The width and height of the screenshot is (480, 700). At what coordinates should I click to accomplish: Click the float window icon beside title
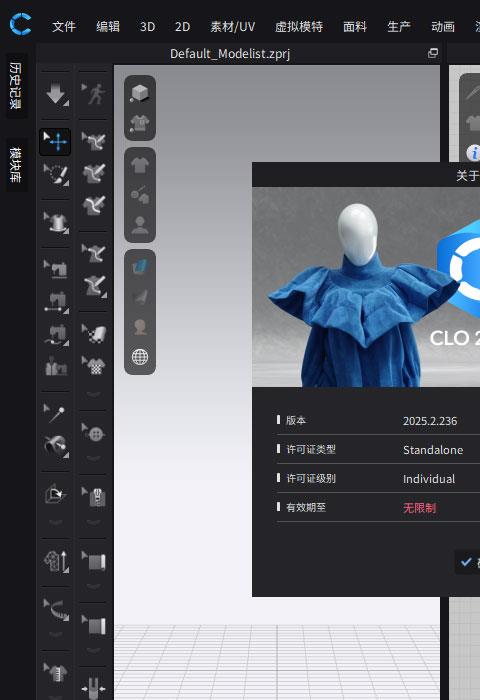pos(433,53)
